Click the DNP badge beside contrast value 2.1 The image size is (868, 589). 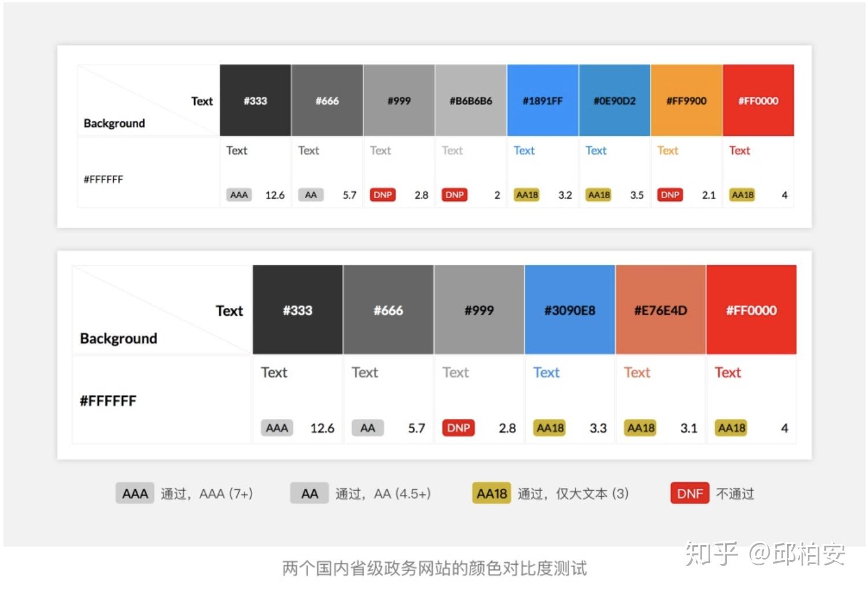pyautogui.click(x=670, y=195)
